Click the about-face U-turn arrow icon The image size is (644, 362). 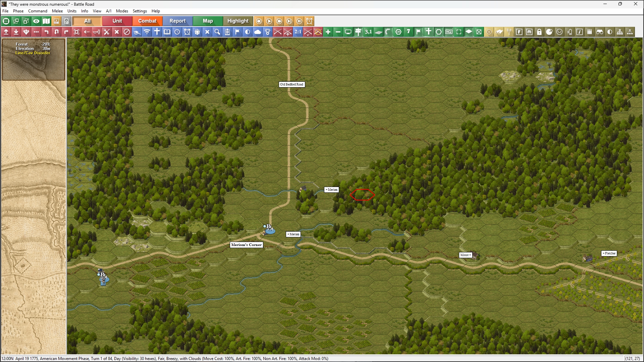click(56, 32)
